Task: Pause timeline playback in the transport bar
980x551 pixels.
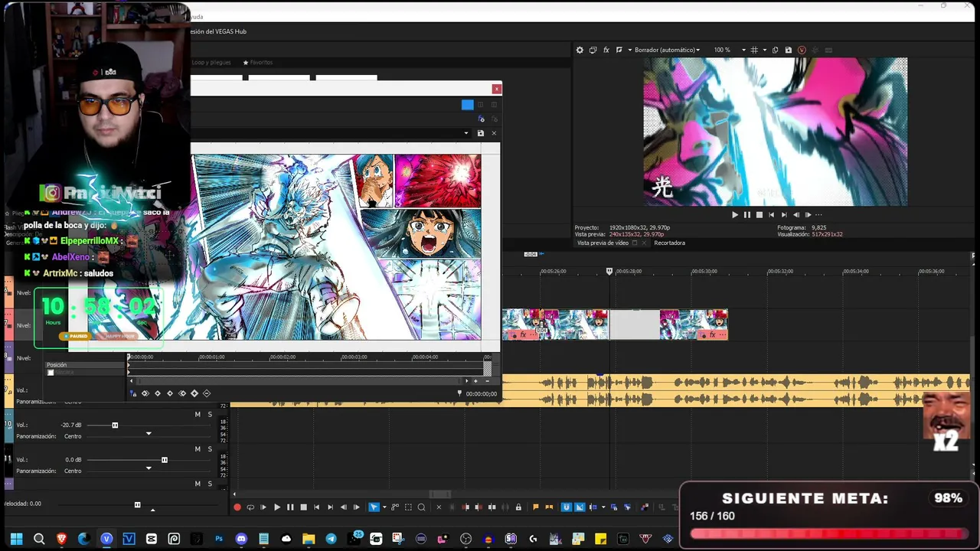Action: tap(290, 507)
